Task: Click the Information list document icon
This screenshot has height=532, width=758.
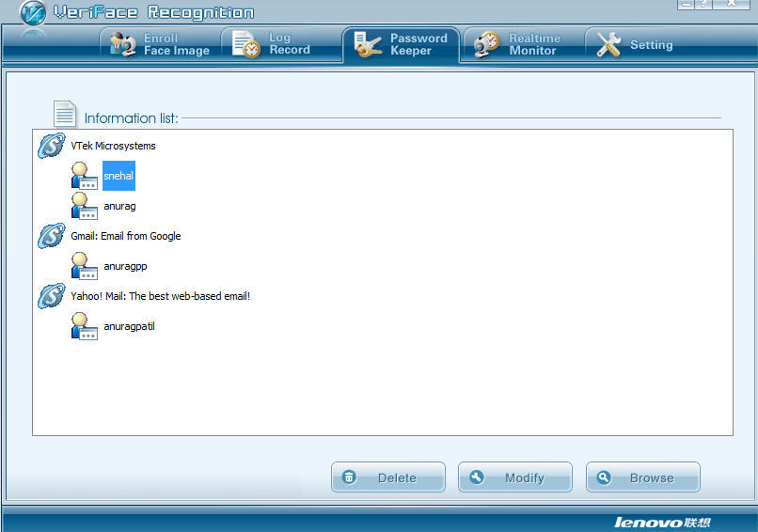Action: (65, 114)
